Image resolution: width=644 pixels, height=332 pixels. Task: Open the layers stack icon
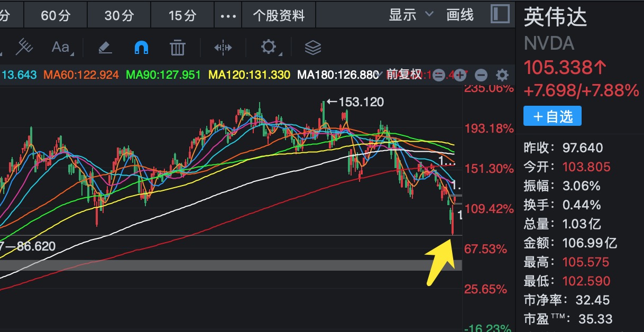(313, 48)
